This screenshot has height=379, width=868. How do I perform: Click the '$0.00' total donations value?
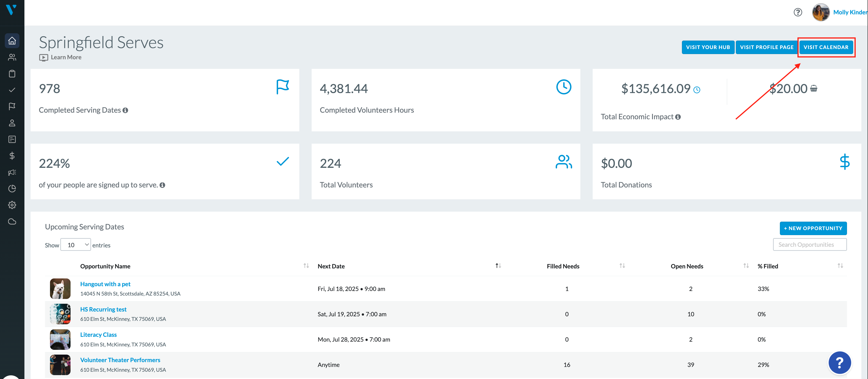pos(616,164)
